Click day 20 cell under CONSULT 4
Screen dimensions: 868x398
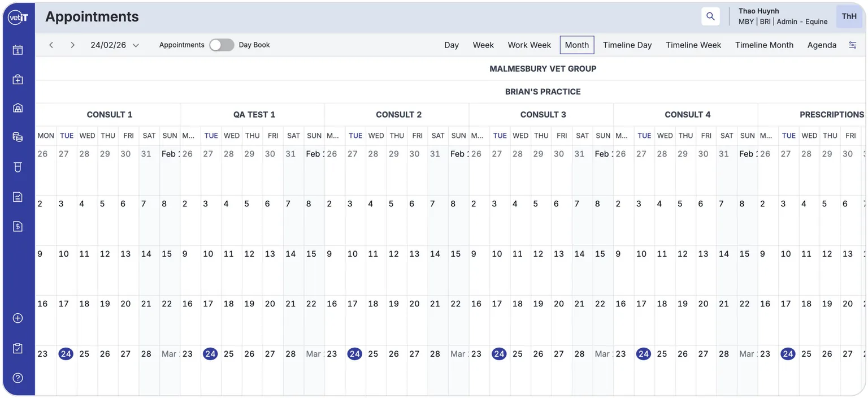coord(706,320)
